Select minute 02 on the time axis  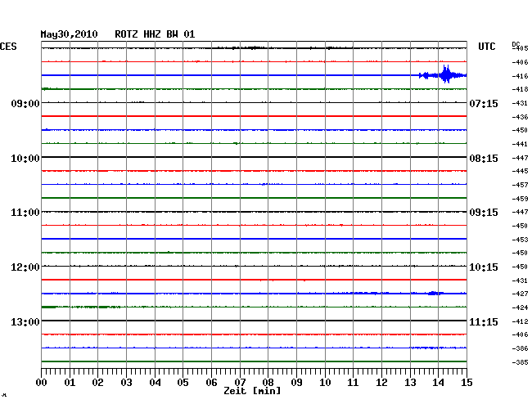pyautogui.click(x=97, y=382)
